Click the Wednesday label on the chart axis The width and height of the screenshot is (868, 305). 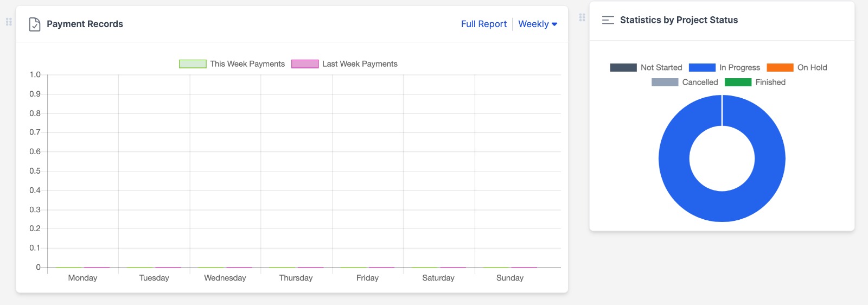tap(225, 278)
